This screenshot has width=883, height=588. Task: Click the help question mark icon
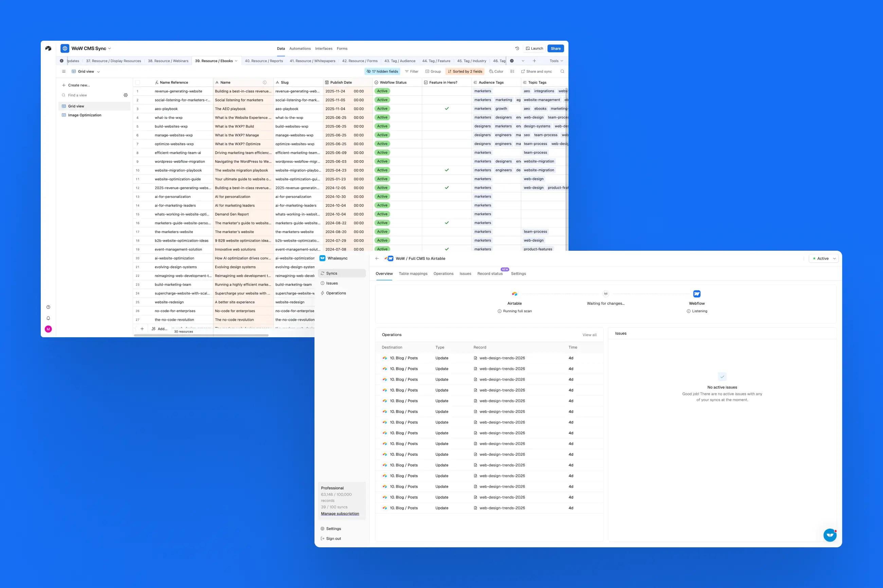pyautogui.click(x=48, y=307)
